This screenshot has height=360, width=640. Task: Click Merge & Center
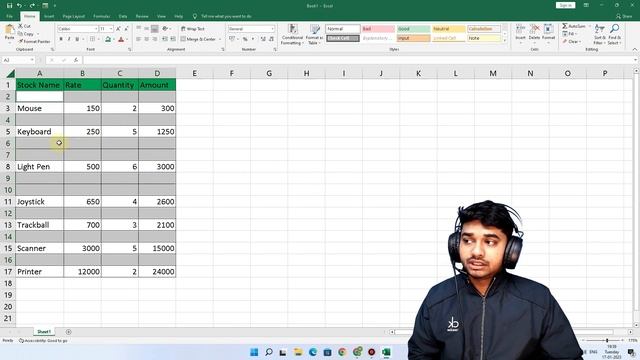(198, 39)
